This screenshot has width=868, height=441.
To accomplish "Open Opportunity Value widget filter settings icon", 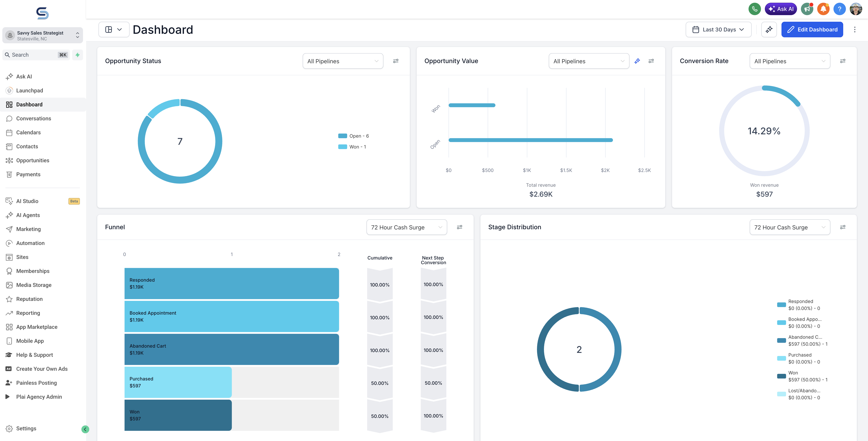I will click(x=651, y=61).
